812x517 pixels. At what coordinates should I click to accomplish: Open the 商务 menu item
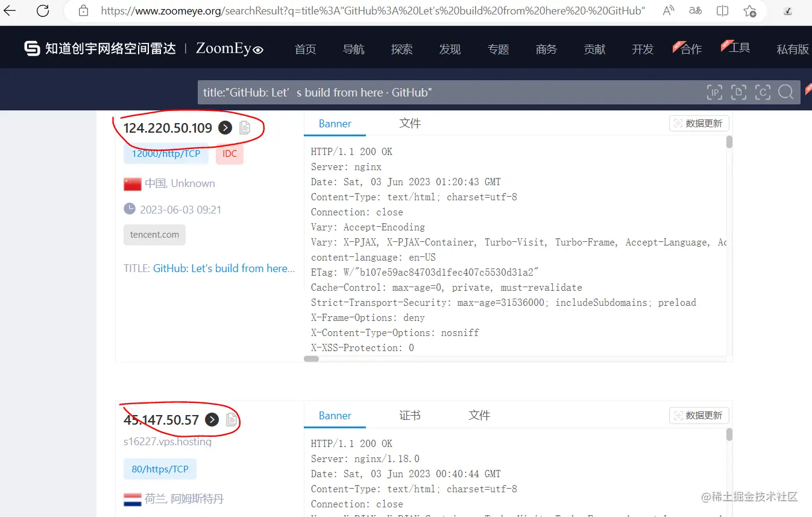click(x=546, y=49)
